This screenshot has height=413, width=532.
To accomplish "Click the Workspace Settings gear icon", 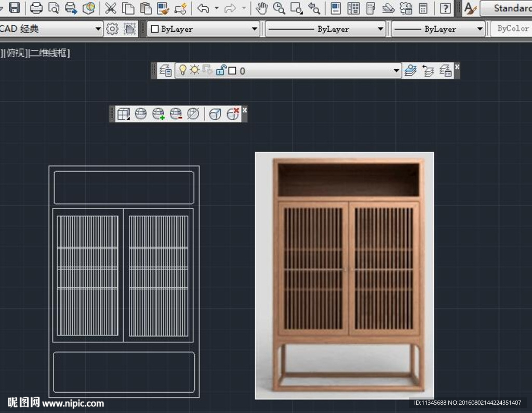I will click(x=112, y=29).
